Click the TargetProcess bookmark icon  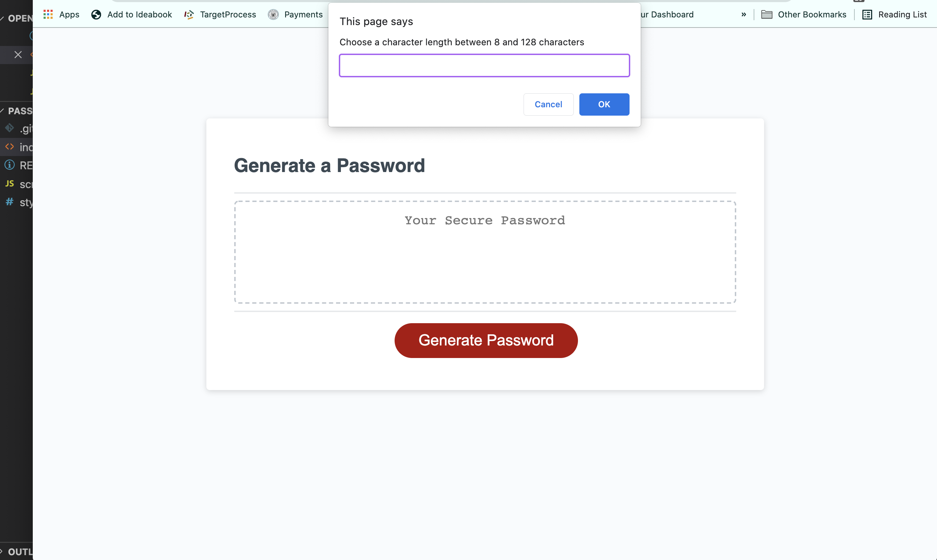click(x=189, y=14)
